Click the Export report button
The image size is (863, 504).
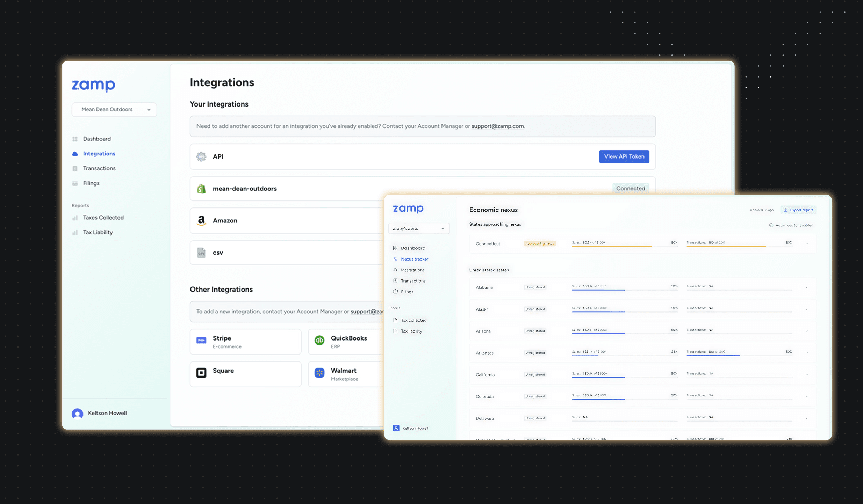click(798, 210)
